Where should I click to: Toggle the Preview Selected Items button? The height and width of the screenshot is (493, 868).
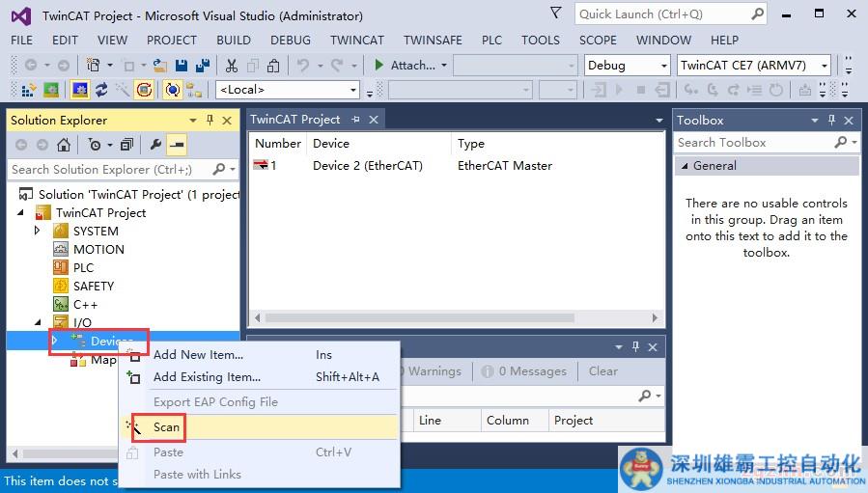(x=177, y=145)
